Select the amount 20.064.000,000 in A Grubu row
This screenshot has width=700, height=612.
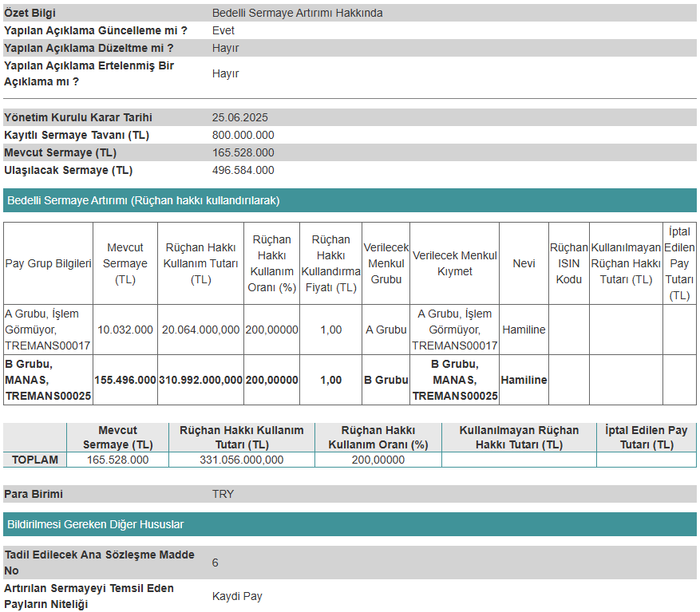200,330
